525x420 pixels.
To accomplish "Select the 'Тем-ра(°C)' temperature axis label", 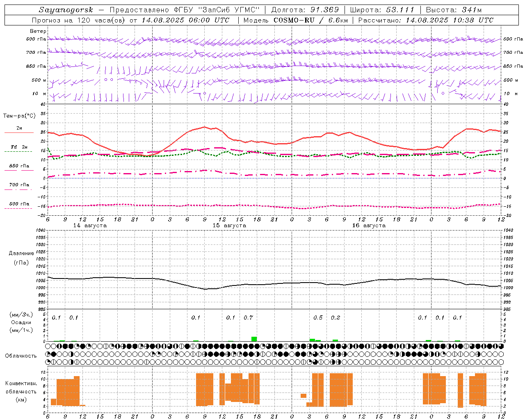I will (x=19, y=116).
